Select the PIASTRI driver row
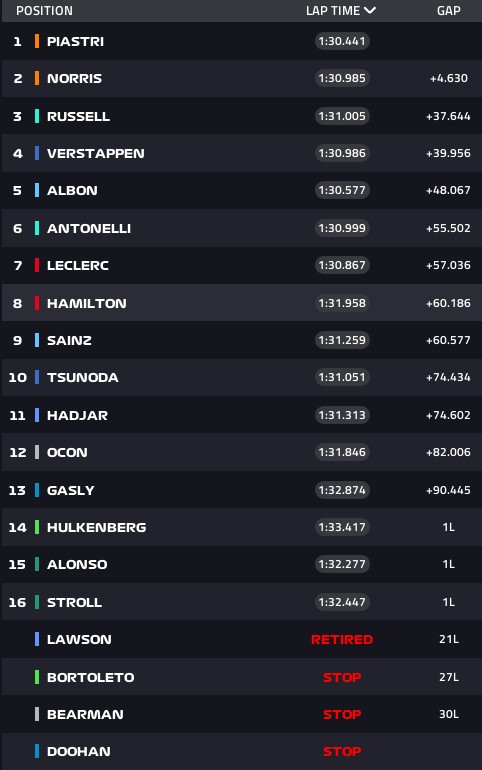This screenshot has height=770, width=482. (x=242, y=41)
